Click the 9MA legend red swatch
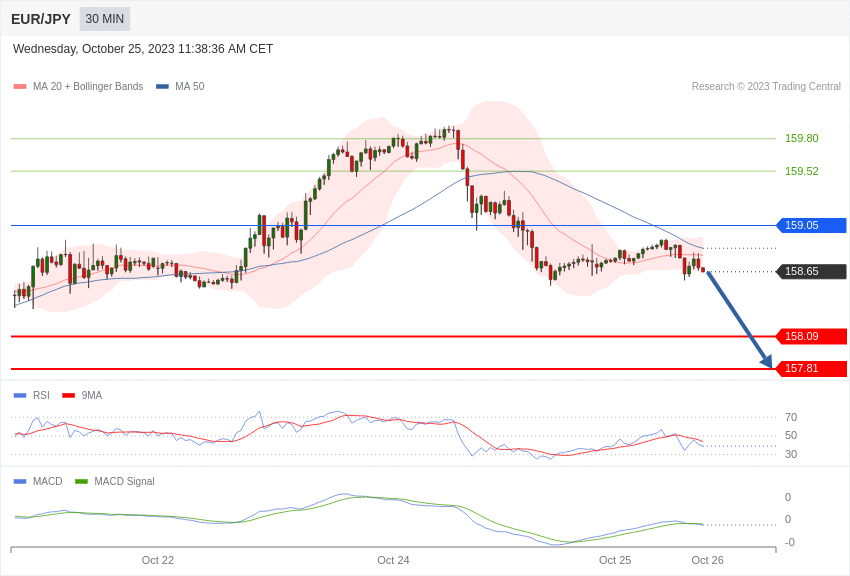Screen dimensions: 850x576 pyautogui.click(x=68, y=396)
